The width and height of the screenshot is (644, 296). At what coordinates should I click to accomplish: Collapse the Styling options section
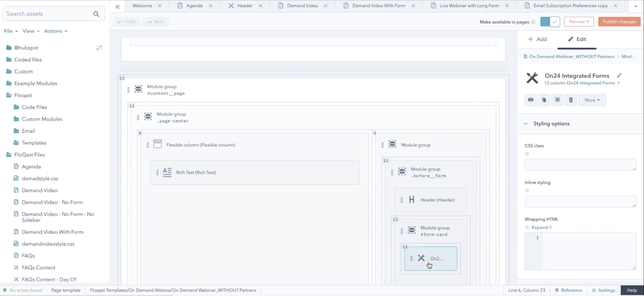click(x=526, y=124)
